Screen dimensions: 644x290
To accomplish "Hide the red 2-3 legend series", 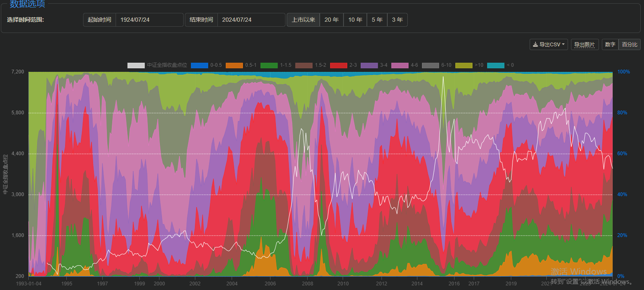I will coord(338,65).
